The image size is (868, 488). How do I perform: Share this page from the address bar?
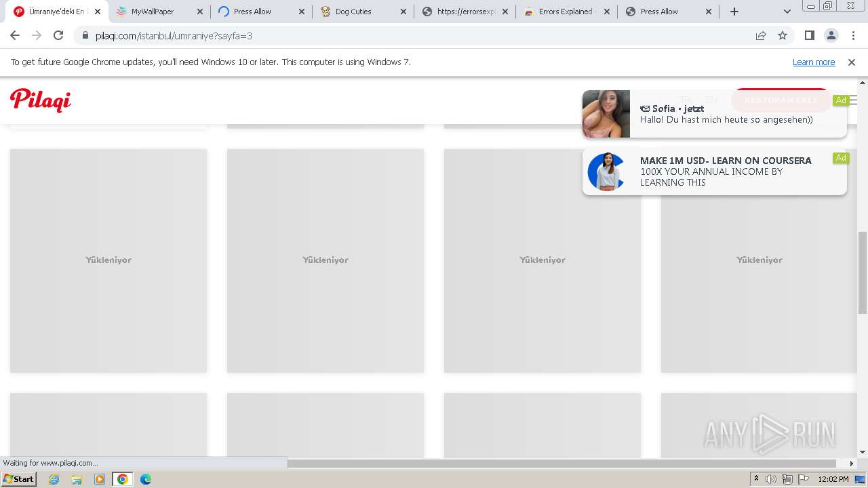pyautogui.click(x=761, y=35)
